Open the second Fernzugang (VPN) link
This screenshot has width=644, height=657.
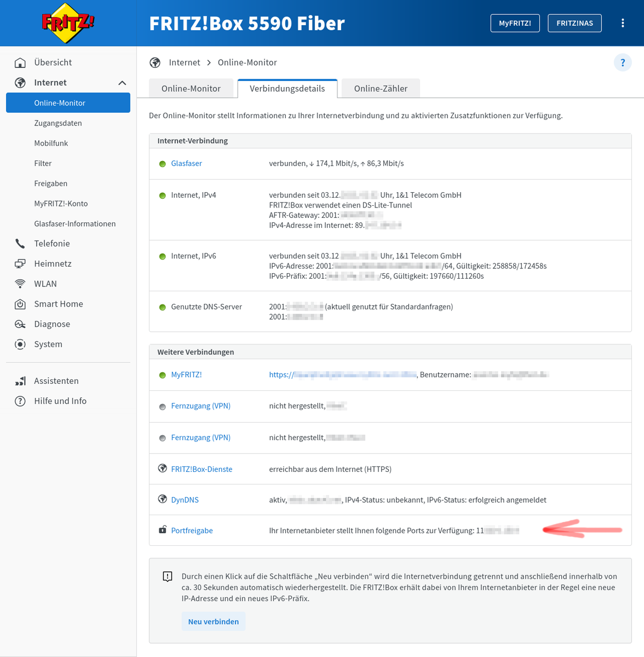point(200,438)
